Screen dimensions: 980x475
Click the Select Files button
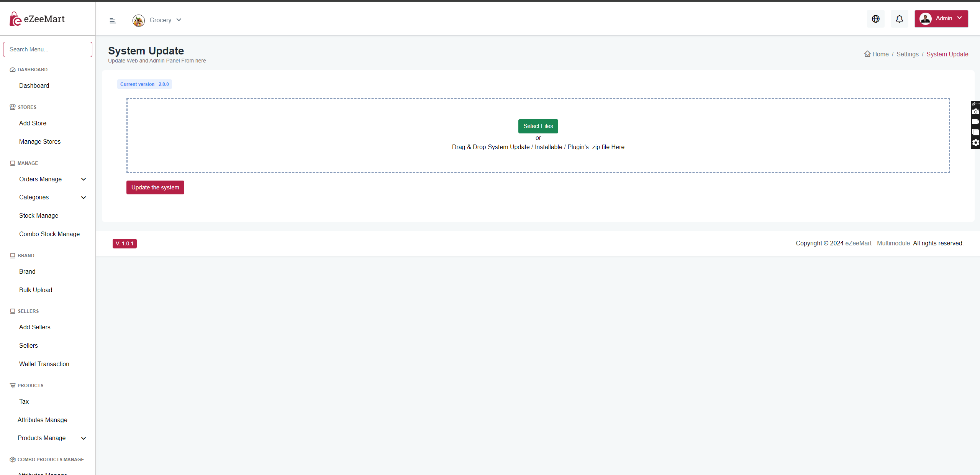(538, 126)
